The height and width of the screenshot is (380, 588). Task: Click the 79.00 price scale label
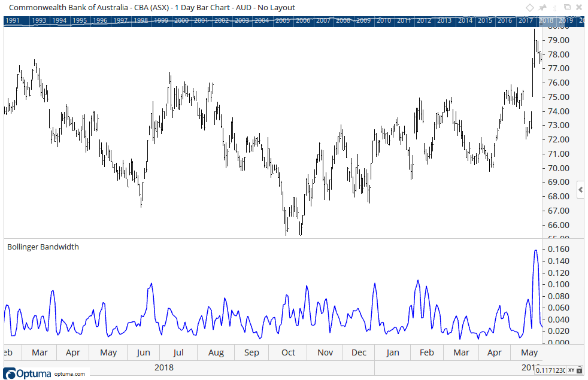point(559,40)
